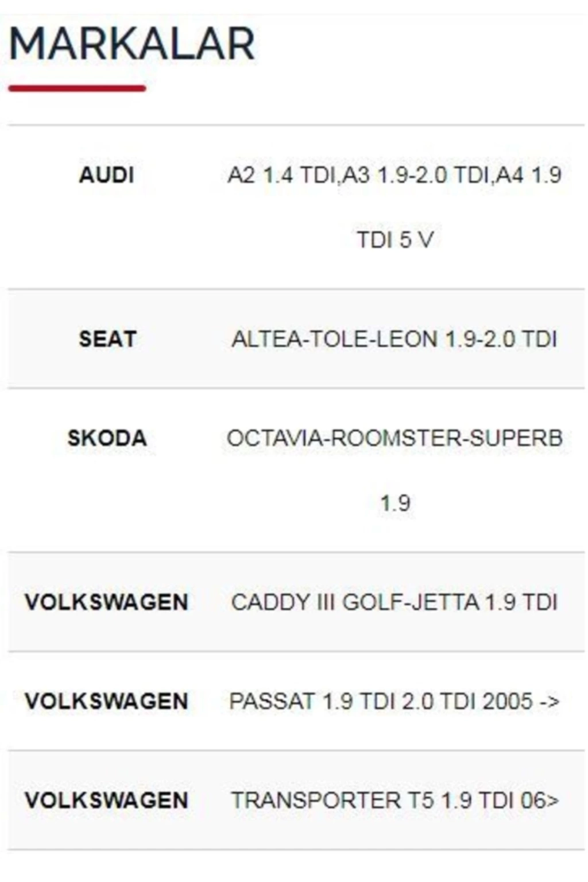Select CADDY III GOLF-JETTA 1.9 TDI text

(x=394, y=602)
